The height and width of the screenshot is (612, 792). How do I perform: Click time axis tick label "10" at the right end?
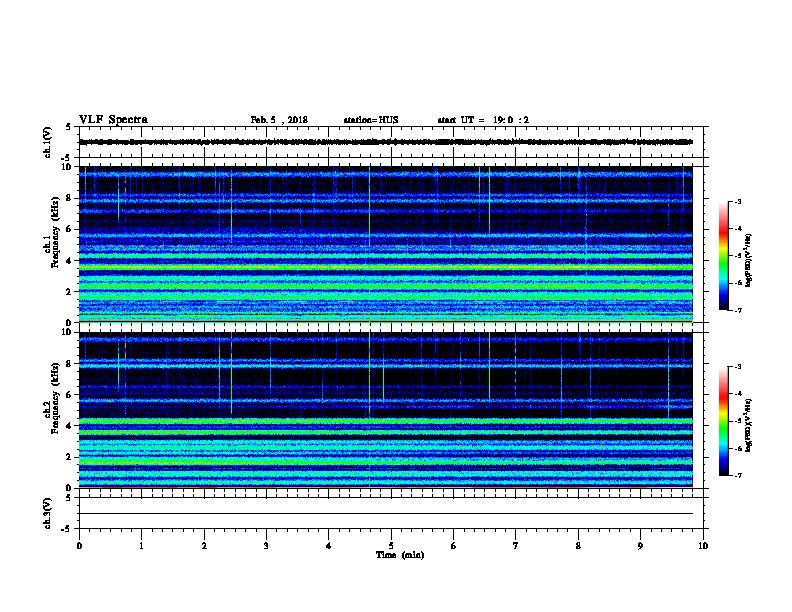coord(703,546)
